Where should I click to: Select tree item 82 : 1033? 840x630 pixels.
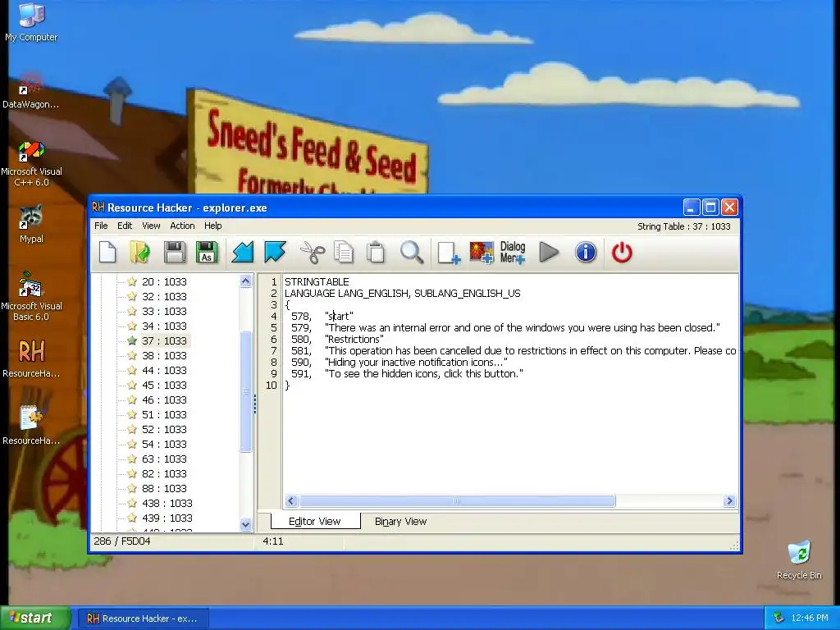pyautogui.click(x=164, y=473)
